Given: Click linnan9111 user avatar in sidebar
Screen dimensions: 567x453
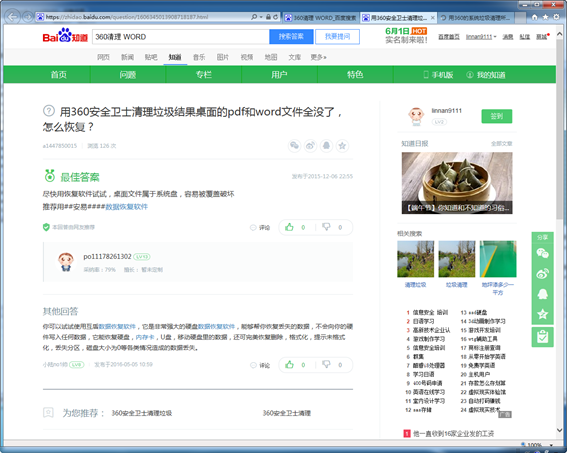Looking at the screenshot, I should click(x=416, y=116).
